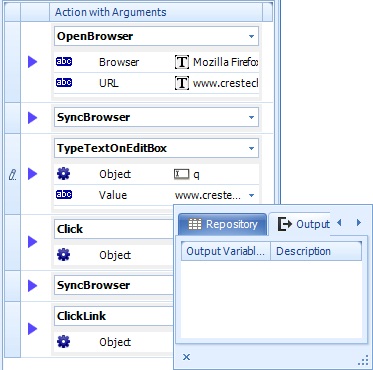Viewport: 373px width, 370px height.
Task: Click the edit box icon next to q
Action: (x=182, y=174)
